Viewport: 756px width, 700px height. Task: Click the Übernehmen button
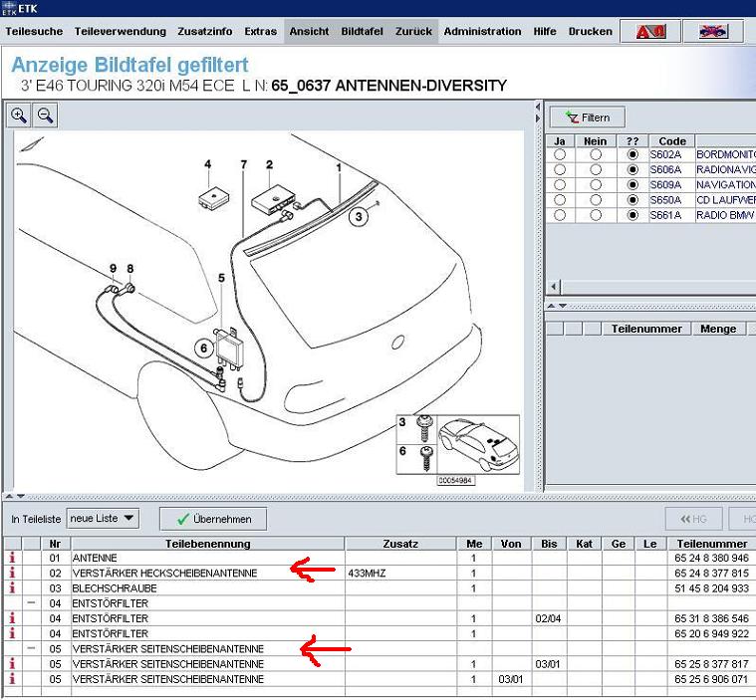tap(213, 519)
